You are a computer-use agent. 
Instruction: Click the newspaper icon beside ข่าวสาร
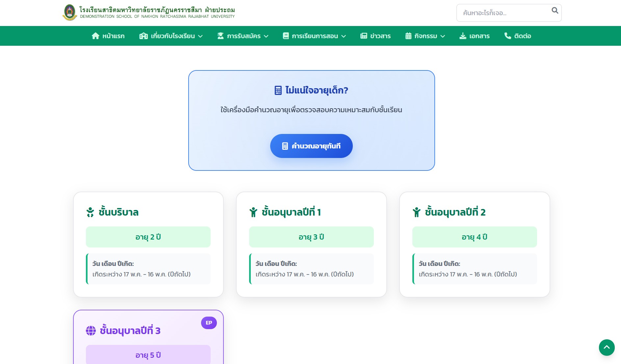364,36
